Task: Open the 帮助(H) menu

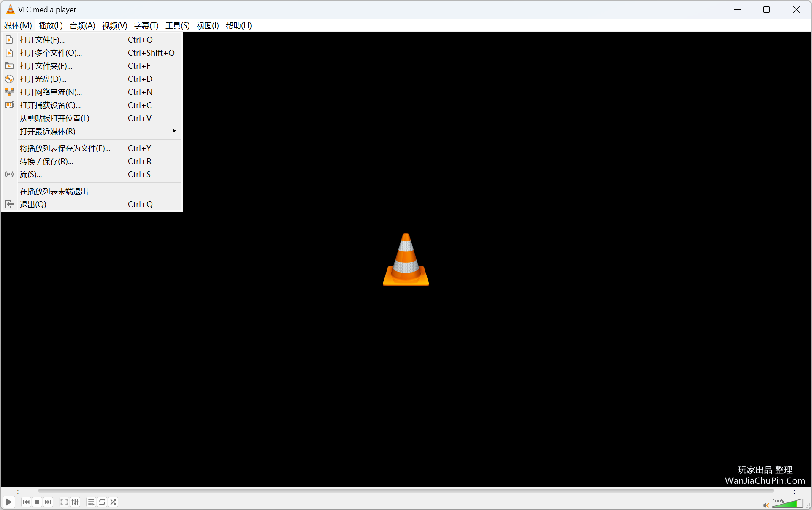Action: [x=238, y=25]
